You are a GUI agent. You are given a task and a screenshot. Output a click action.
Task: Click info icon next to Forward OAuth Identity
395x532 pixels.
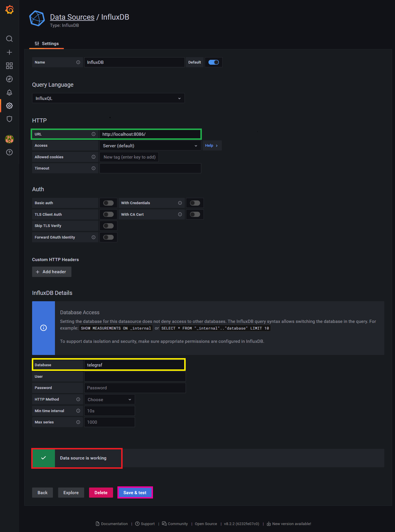tap(93, 237)
